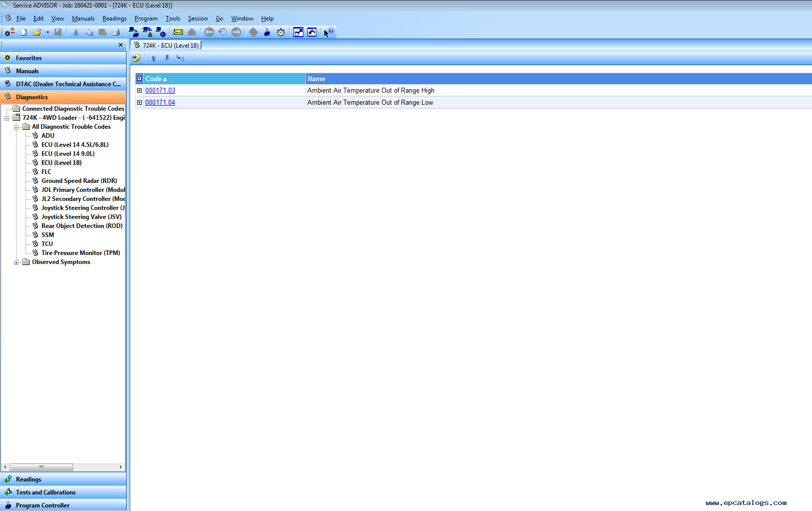Screen dimensions: 812x511
Task: Click the maximize view toolbar icon
Action: (298, 33)
